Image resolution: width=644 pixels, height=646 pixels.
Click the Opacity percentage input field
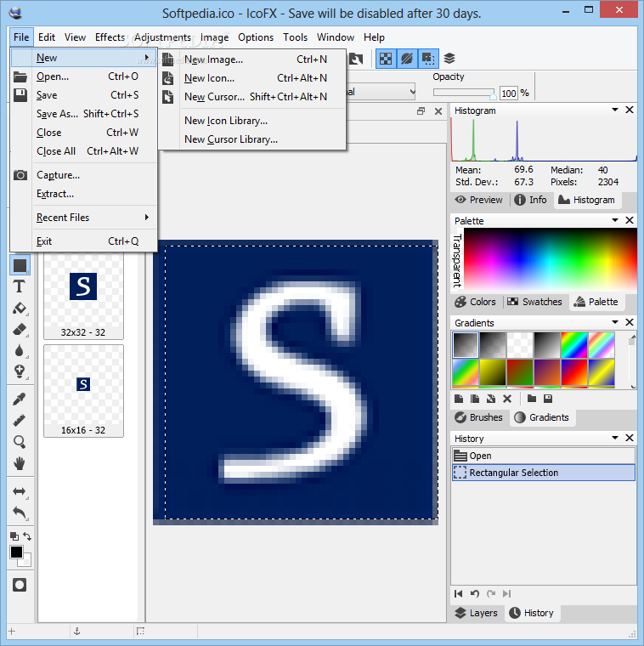click(x=509, y=93)
